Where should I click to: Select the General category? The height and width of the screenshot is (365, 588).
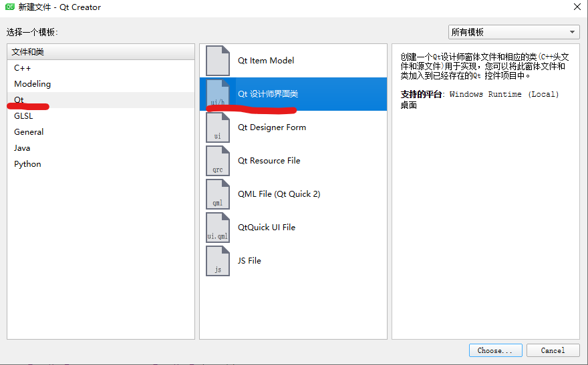(101, 131)
